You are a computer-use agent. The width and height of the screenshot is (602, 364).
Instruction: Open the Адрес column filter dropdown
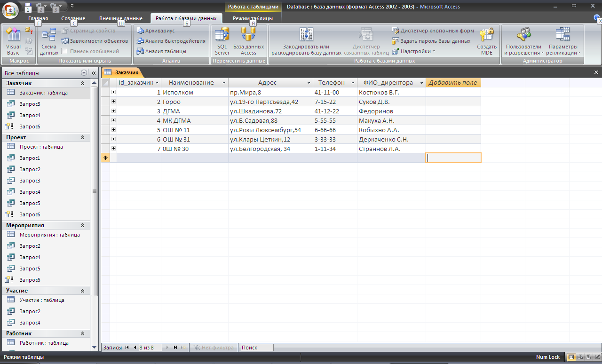[x=309, y=83]
